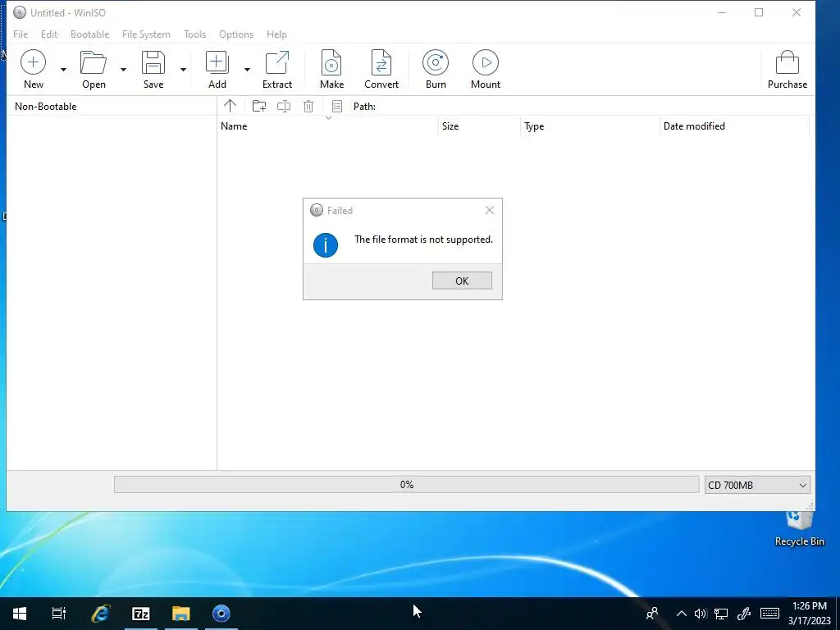Expand the Save button dropdown arrow
The image size is (840, 630).
(x=183, y=70)
